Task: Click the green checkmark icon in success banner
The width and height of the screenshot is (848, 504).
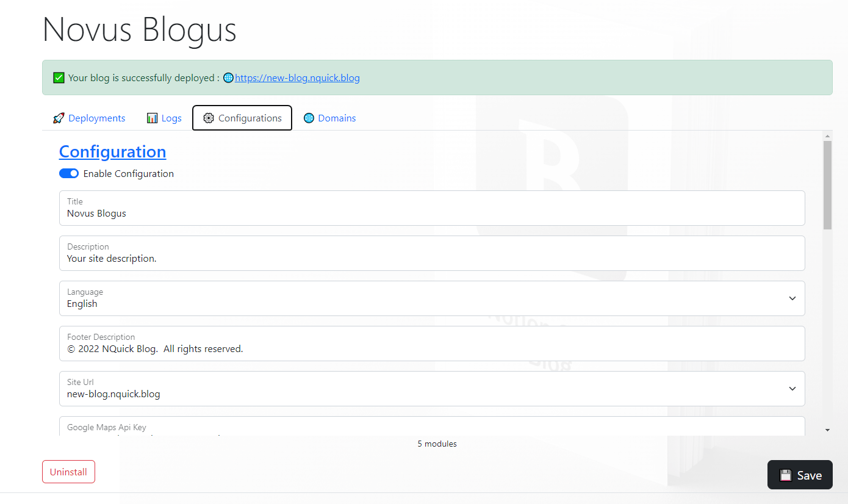Action: click(x=59, y=78)
